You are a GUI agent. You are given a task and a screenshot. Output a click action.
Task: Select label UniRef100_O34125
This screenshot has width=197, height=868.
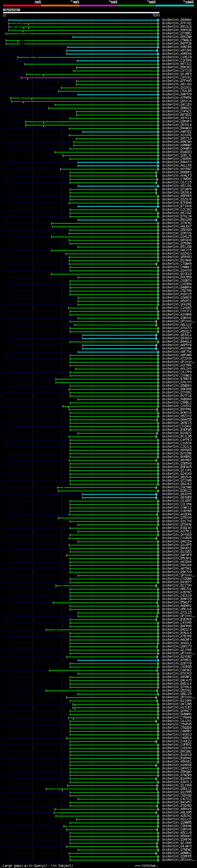[x=177, y=236]
